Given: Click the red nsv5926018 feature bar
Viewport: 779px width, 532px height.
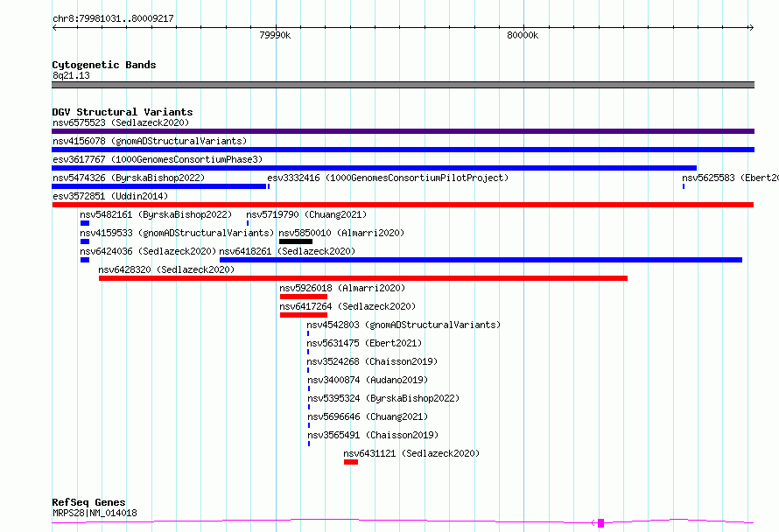Looking at the screenshot, I should [x=304, y=297].
